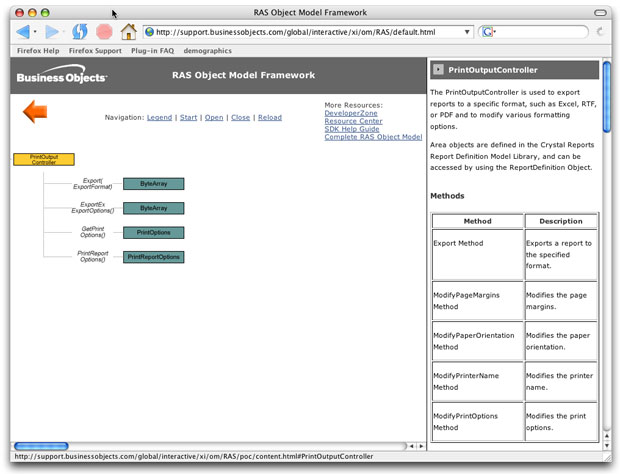Open the Firefox Help bookmark
620x474 pixels.
click(x=38, y=51)
